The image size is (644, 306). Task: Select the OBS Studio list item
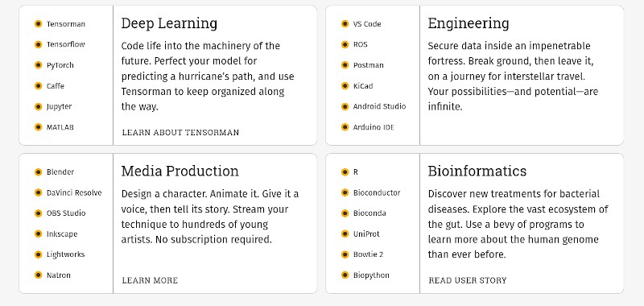coord(66,213)
